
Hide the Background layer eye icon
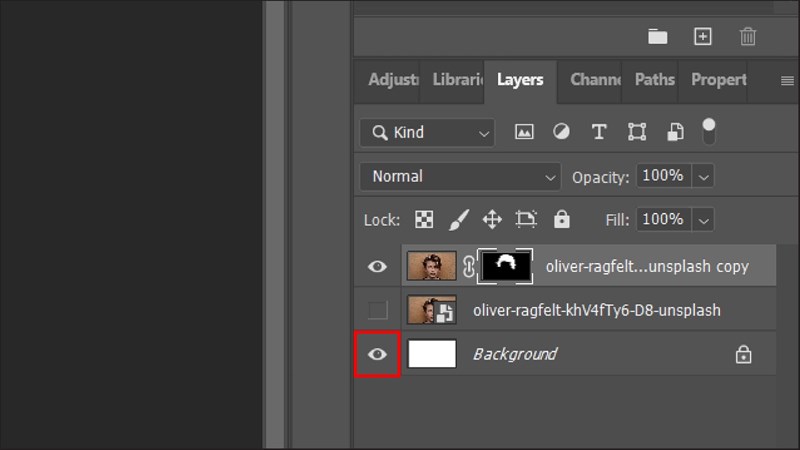tap(377, 354)
